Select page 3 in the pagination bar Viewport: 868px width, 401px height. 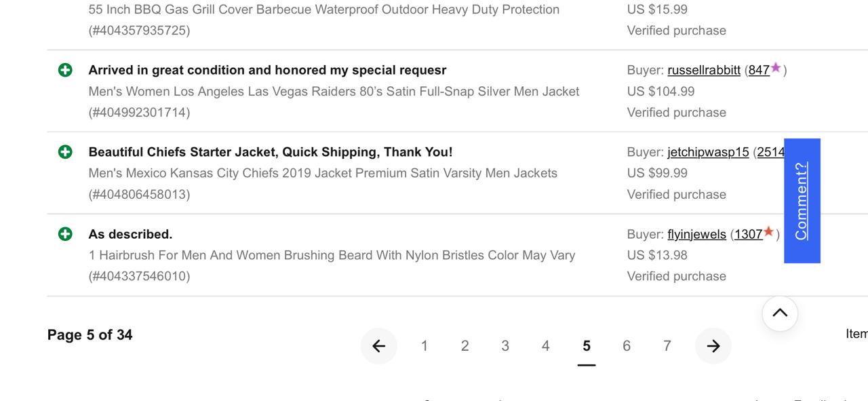[x=505, y=345]
